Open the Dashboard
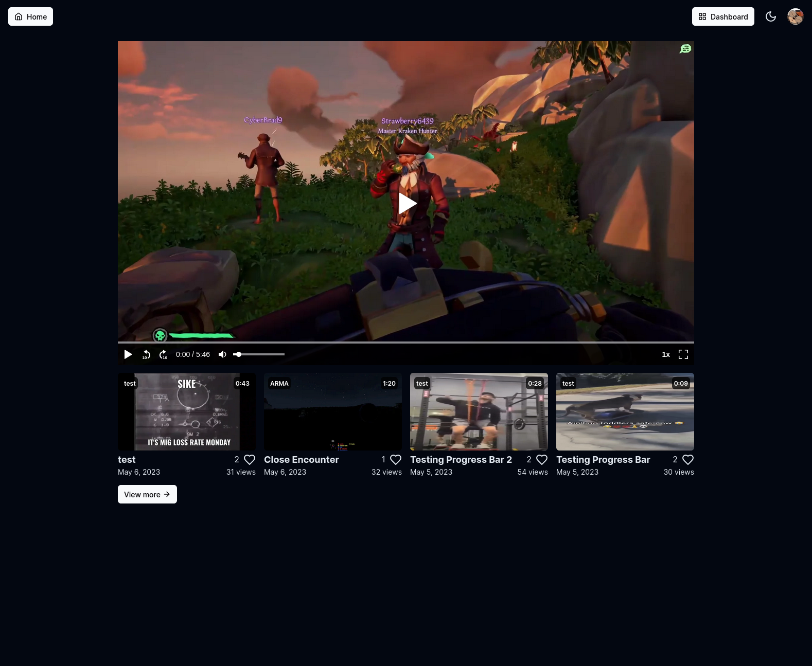The height and width of the screenshot is (666, 812). tap(723, 16)
